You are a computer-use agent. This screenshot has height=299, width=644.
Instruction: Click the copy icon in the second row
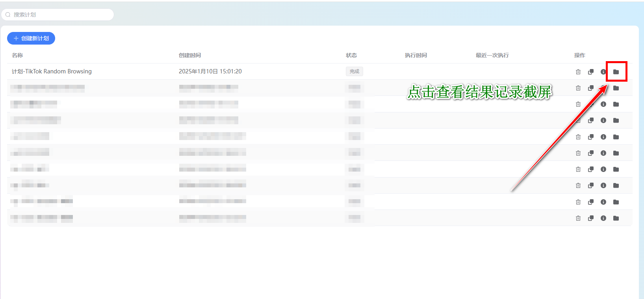591,88
